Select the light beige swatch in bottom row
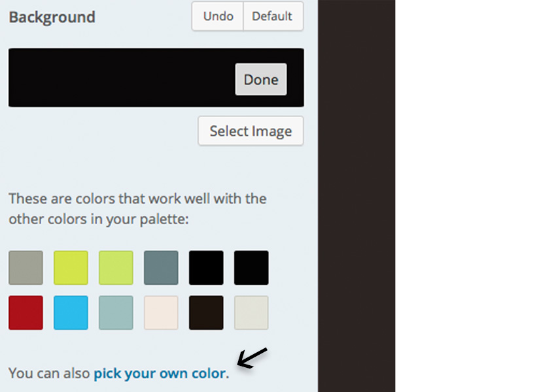 click(251, 312)
